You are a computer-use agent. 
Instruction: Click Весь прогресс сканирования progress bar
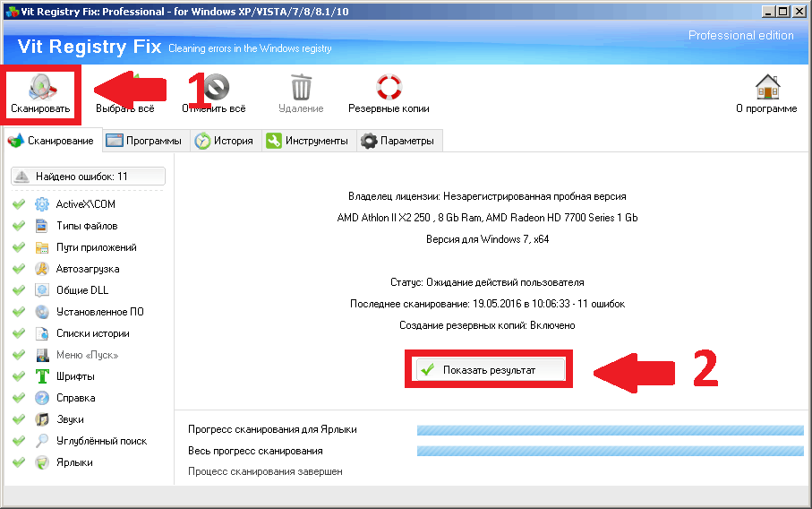610,451
